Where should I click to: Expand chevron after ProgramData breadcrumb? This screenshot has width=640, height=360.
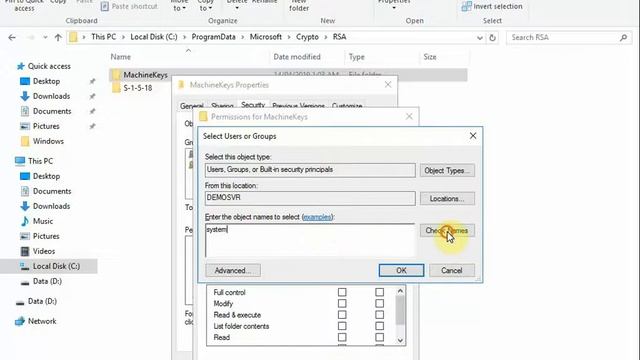coord(243,37)
